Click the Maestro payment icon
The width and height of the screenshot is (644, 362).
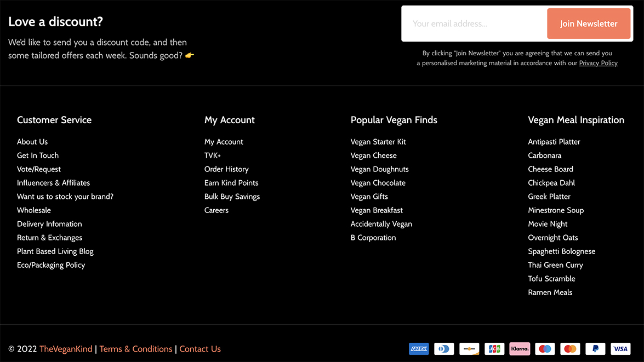(x=545, y=349)
